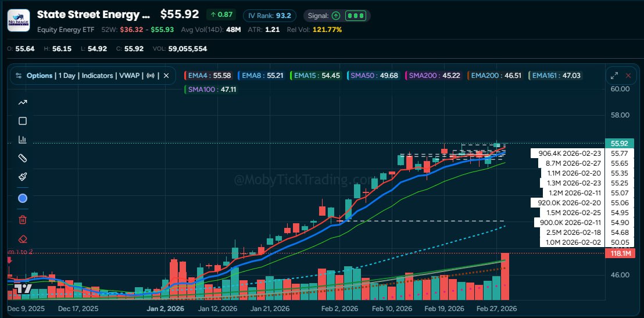This screenshot has height=318, width=644.
Task: Open the blue drawing color swatch
Action: (23, 198)
